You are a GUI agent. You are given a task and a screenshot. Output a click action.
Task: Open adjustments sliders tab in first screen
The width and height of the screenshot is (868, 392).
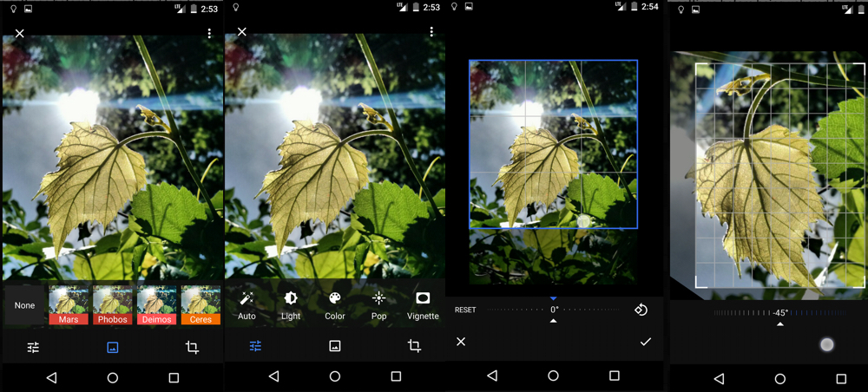pos(33,347)
